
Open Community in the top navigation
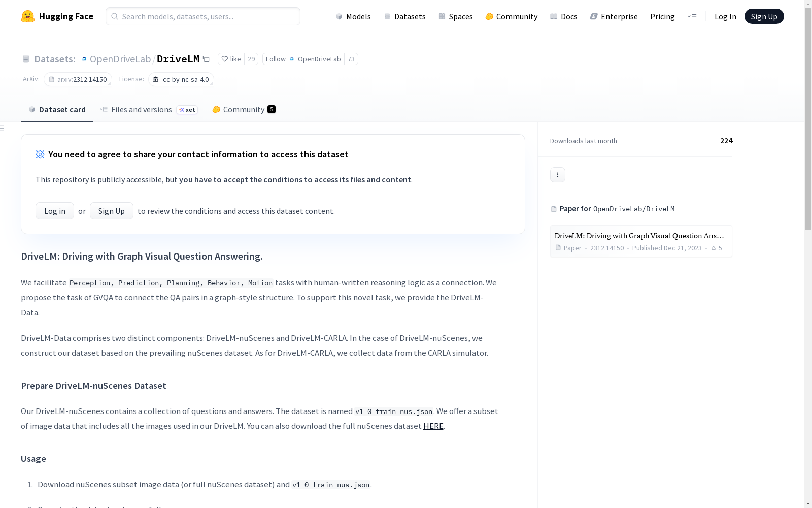click(512, 16)
